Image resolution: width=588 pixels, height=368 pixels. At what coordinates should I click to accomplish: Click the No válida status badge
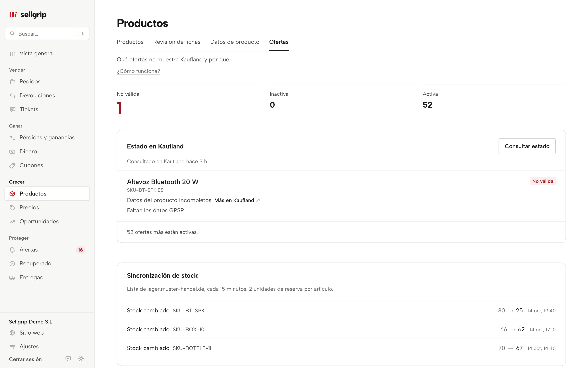coord(543,181)
